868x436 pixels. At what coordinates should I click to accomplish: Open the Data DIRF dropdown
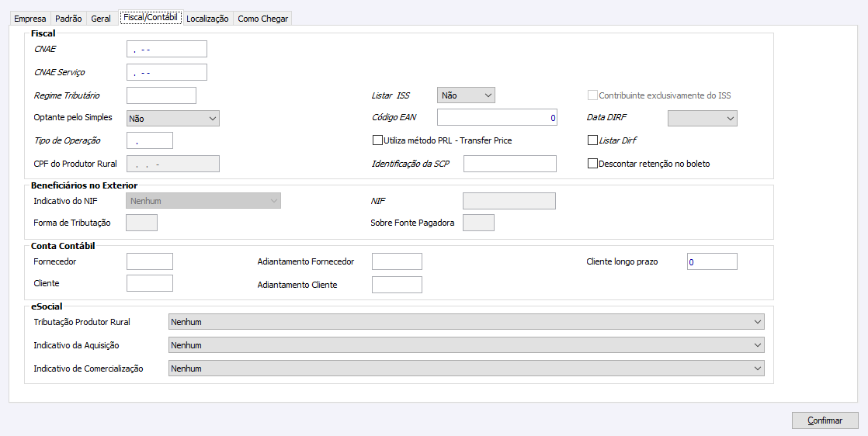pyautogui.click(x=702, y=119)
